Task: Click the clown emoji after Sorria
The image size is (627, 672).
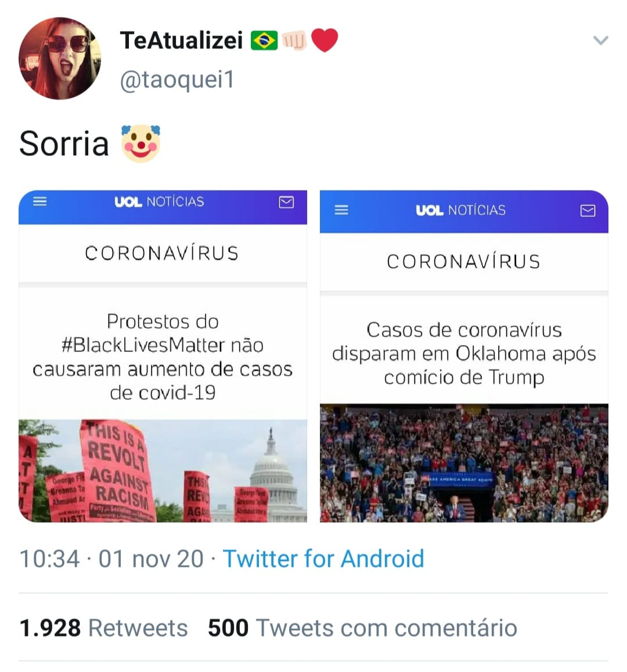Action: pyautogui.click(x=140, y=143)
